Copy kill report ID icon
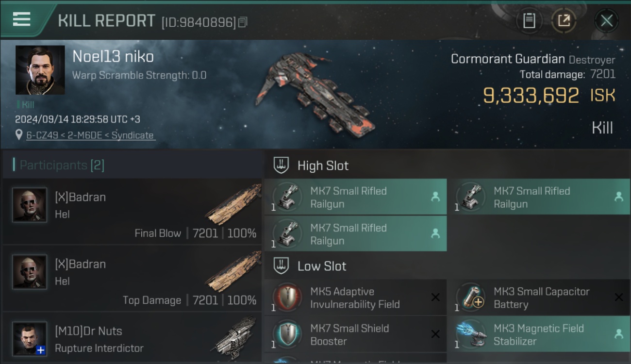Viewport: 631px width, 364px height. [x=243, y=22]
